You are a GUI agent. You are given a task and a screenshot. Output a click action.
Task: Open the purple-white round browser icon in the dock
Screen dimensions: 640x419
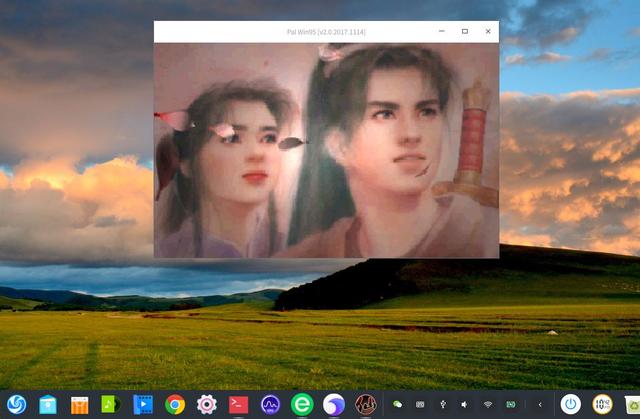pos(333,404)
